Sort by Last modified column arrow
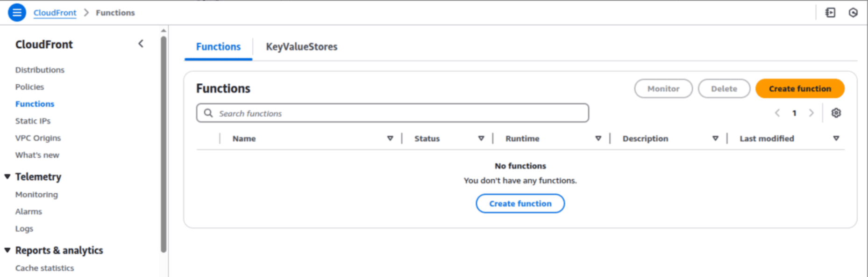Screen dimensions: 868x277 [x=836, y=138]
